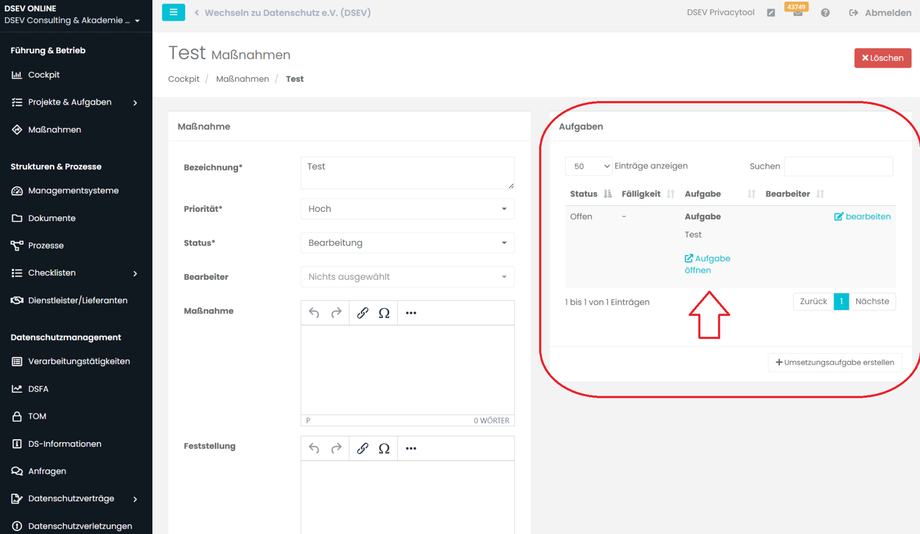Click the red Löschen button

(882, 58)
